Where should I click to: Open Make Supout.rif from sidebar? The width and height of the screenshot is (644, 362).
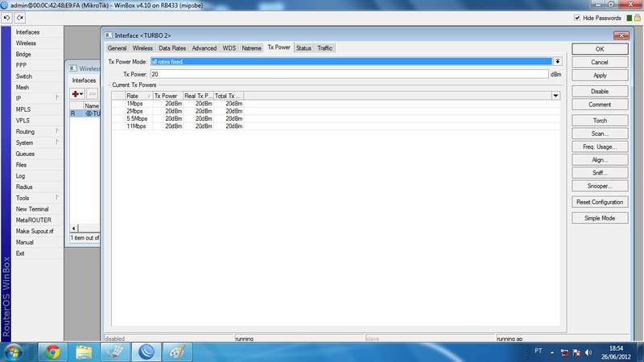click(35, 231)
